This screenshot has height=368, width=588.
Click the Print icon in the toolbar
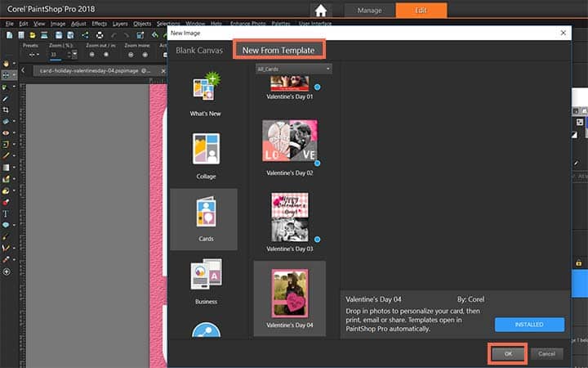(x=100, y=35)
